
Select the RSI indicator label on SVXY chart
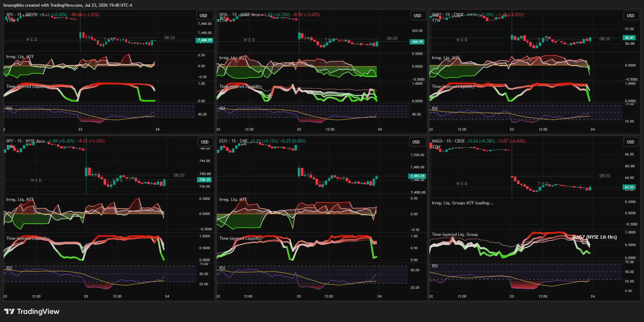pyautogui.click(x=435, y=108)
